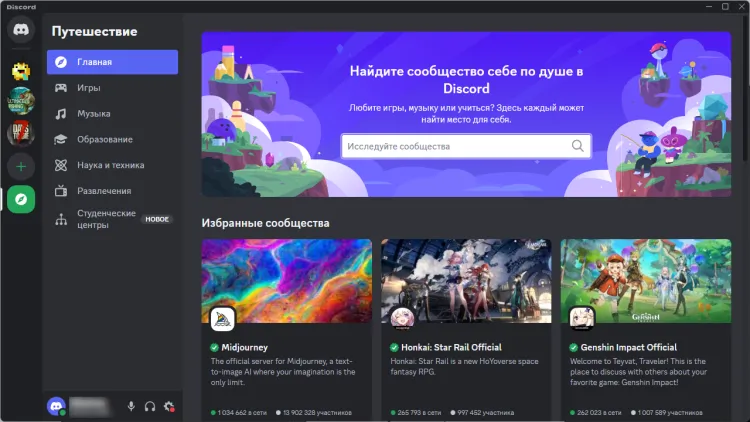
Task: Click the Путешествие sidebar heading
Action: click(94, 32)
